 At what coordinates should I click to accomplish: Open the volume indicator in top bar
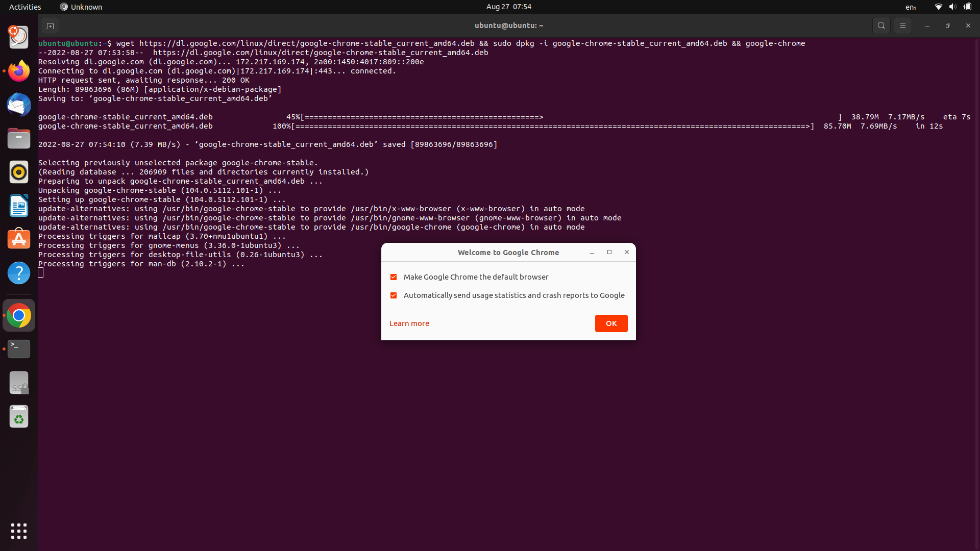(952, 7)
